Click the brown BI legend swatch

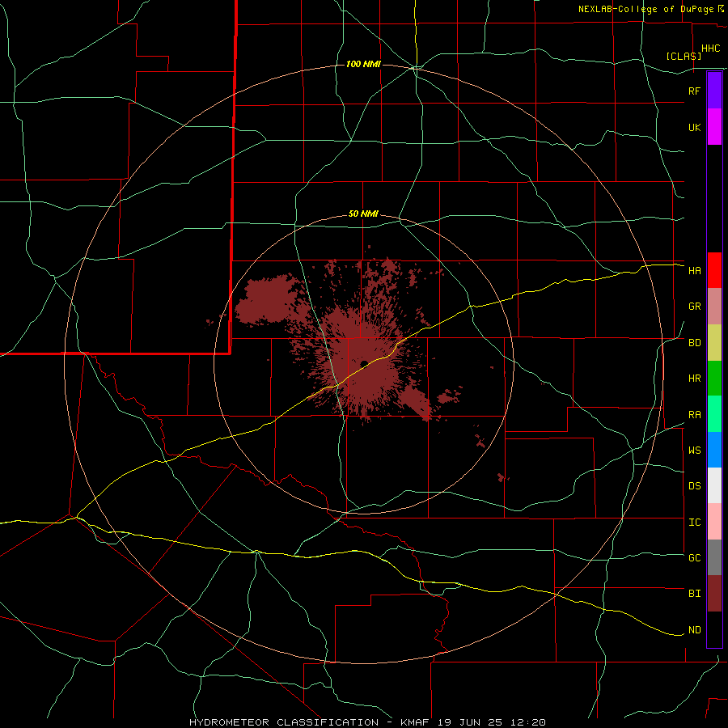pyautogui.click(x=714, y=594)
